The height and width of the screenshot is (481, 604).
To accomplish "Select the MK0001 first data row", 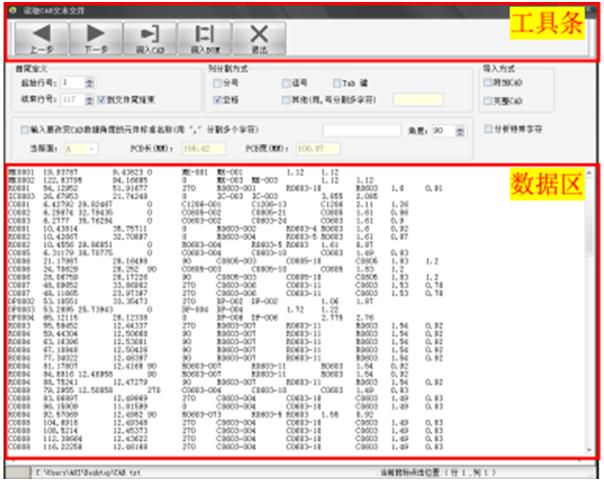I will (x=225, y=172).
